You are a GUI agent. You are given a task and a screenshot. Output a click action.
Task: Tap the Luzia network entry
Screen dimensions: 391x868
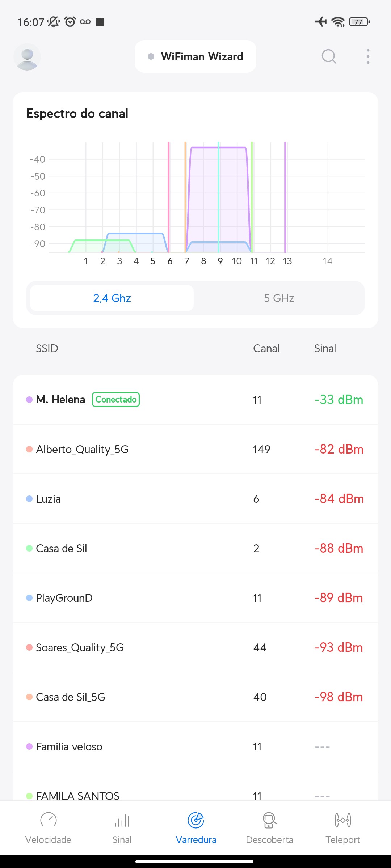tap(195, 499)
